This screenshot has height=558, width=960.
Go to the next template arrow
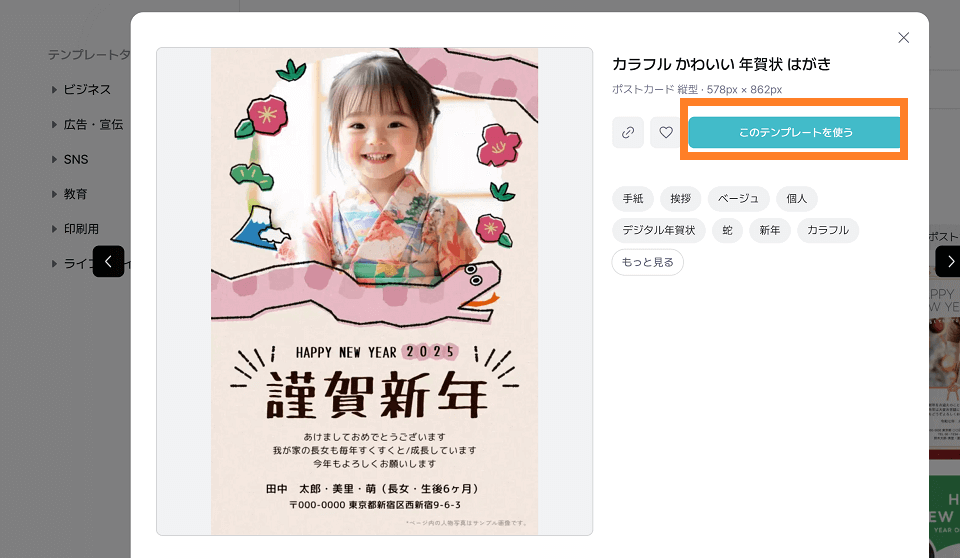pyautogui.click(x=949, y=262)
